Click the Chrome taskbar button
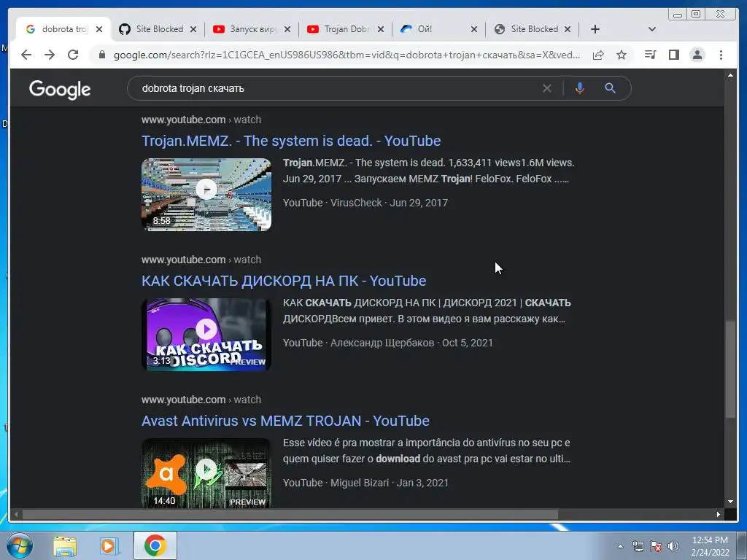 pyautogui.click(x=155, y=545)
